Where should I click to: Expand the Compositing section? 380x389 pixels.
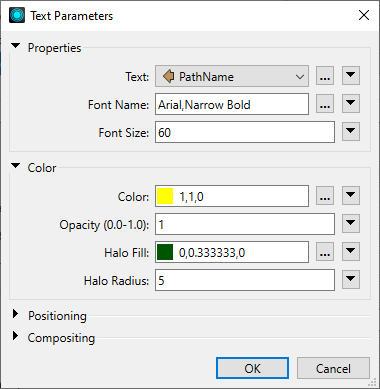15,336
